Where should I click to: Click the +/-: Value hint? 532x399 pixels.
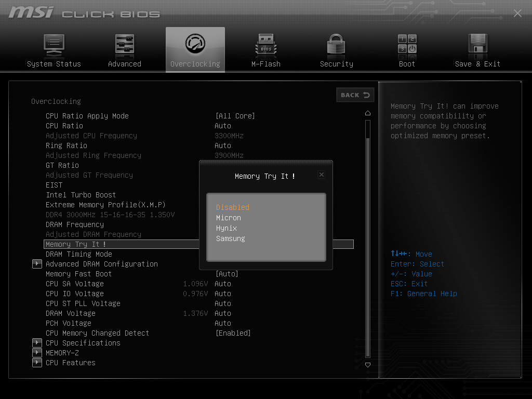(x=411, y=274)
